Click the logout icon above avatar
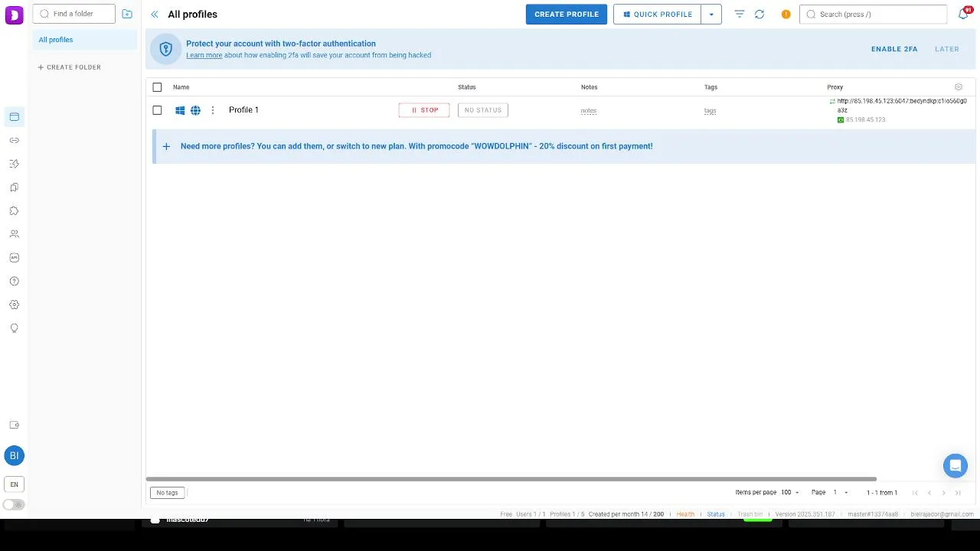 click(x=14, y=425)
